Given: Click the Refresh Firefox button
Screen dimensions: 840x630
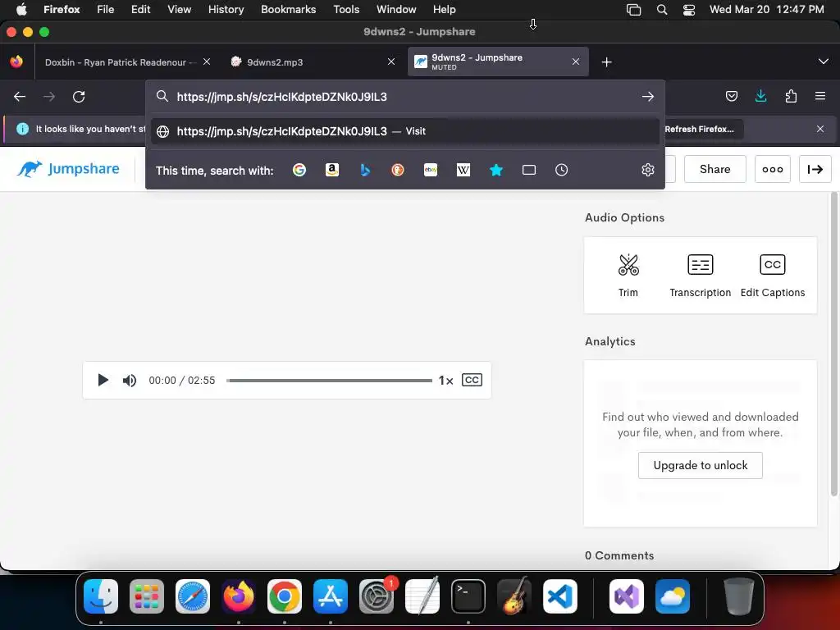Looking at the screenshot, I should 699,129.
